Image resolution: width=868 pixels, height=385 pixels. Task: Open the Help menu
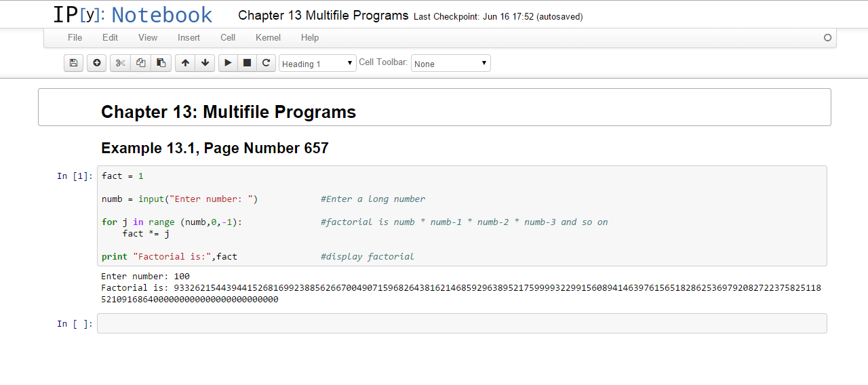[x=310, y=38]
